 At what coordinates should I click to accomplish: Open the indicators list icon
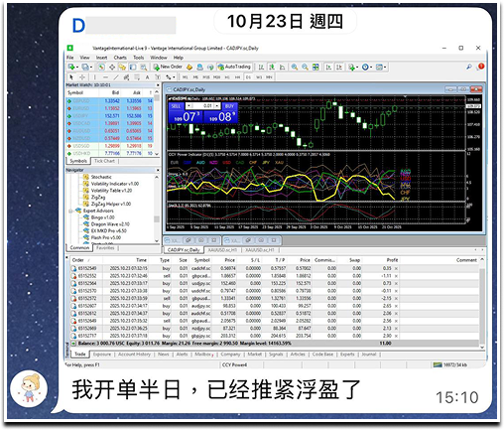[351, 67]
